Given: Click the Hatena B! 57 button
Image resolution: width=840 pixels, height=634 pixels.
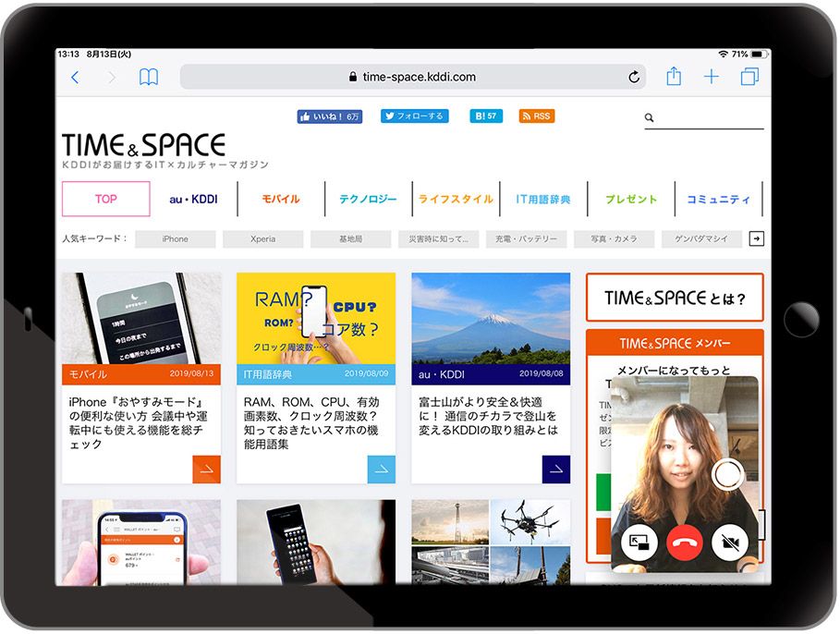Looking at the screenshot, I should 486,116.
